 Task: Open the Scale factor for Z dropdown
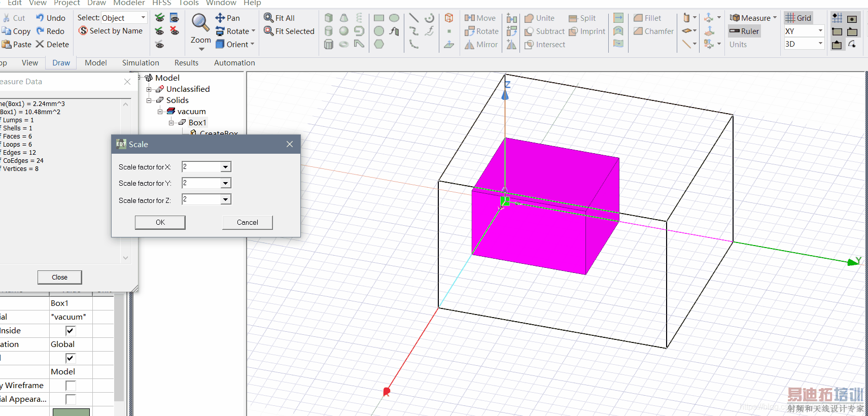pos(226,200)
